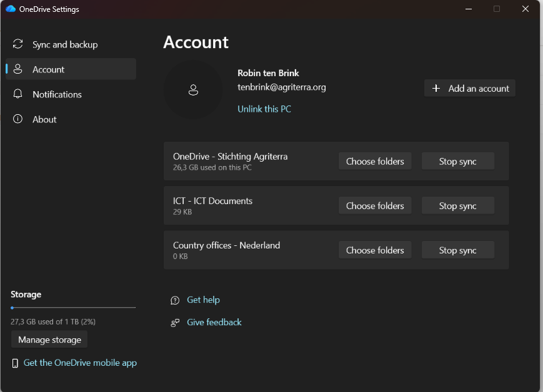Click 27,3 GB used of 1 TB text
Image resolution: width=543 pixels, height=392 pixels.
click(x=53, y=321)
